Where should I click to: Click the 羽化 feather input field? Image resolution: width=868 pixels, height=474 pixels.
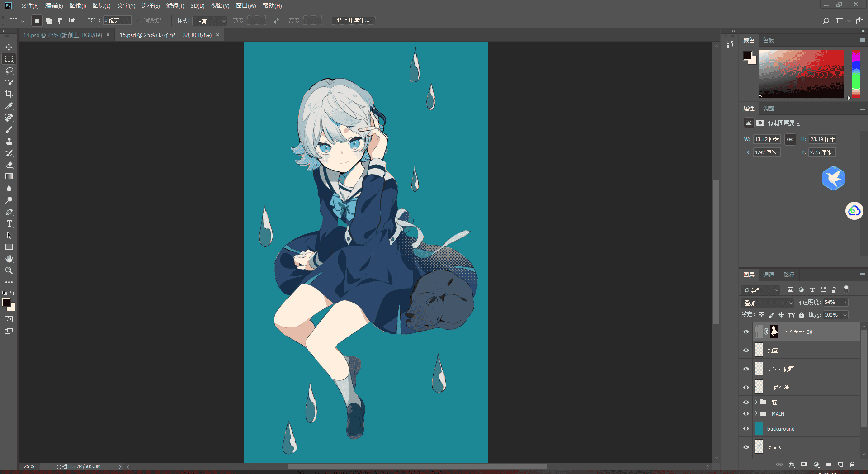(x=117, y=20)
